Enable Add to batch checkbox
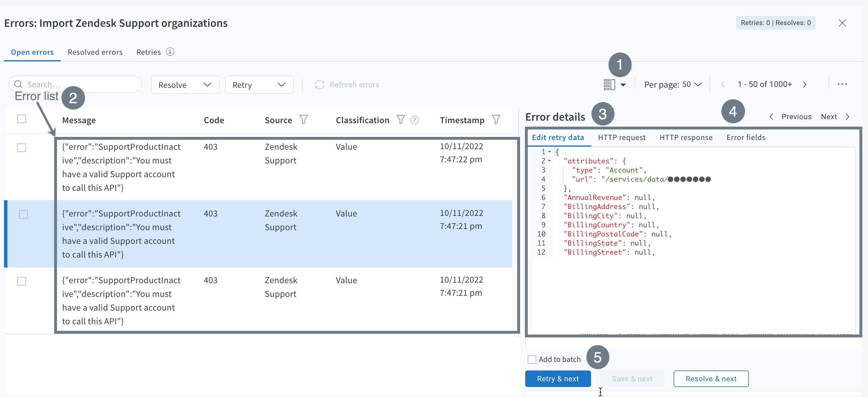 (x=532, y=360)
